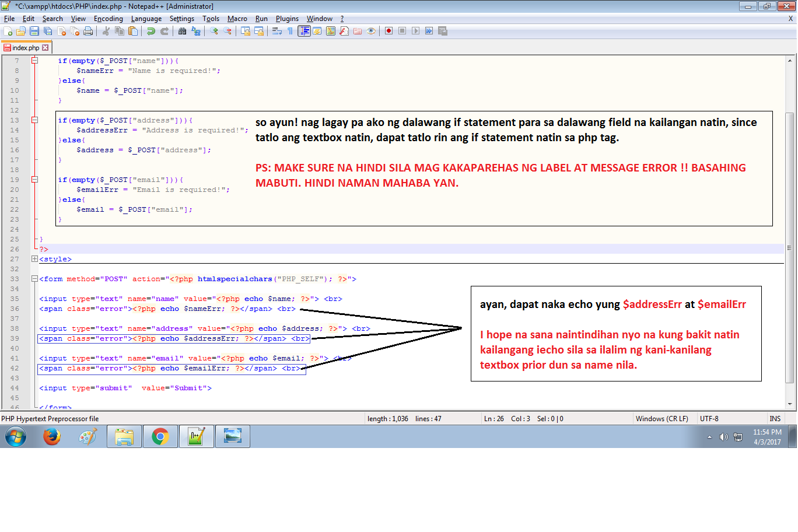This screenshot has height=532, width=798.
Task: Collapse the if statement fold at line 13
Action: click(34, 120)
